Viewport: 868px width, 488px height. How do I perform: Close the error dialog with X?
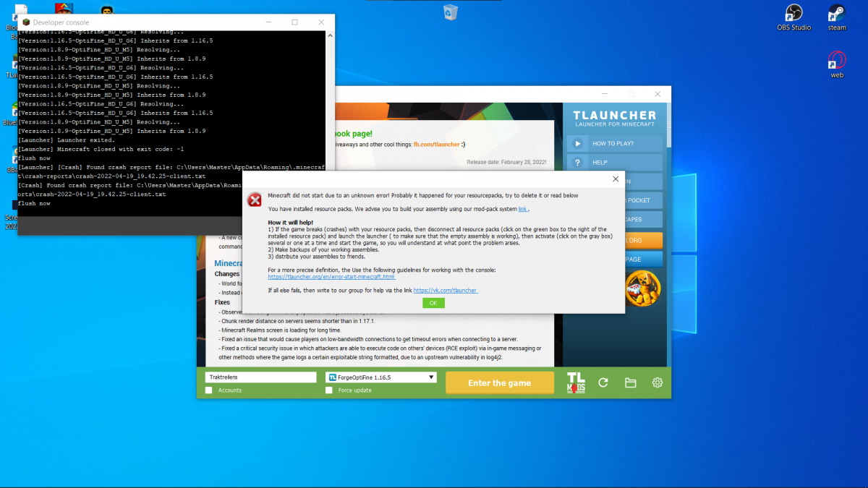[x=616, y=179]
